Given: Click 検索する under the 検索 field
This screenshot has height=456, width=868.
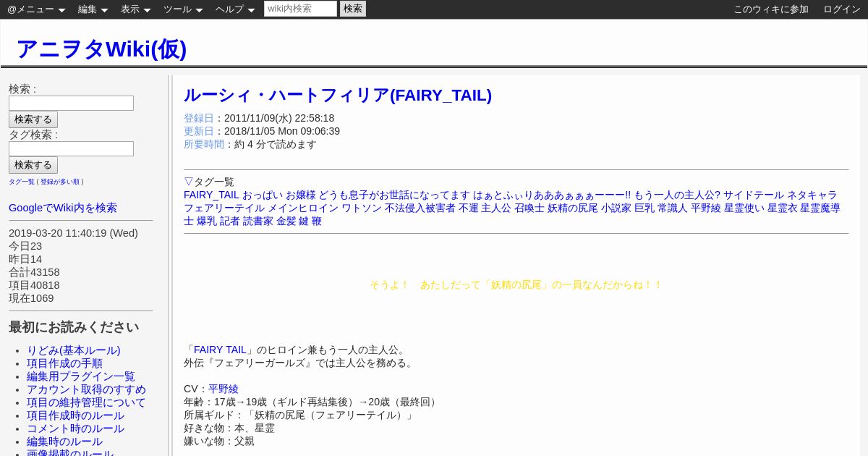Looking at the screenshot, I should [x=33, y=119].
